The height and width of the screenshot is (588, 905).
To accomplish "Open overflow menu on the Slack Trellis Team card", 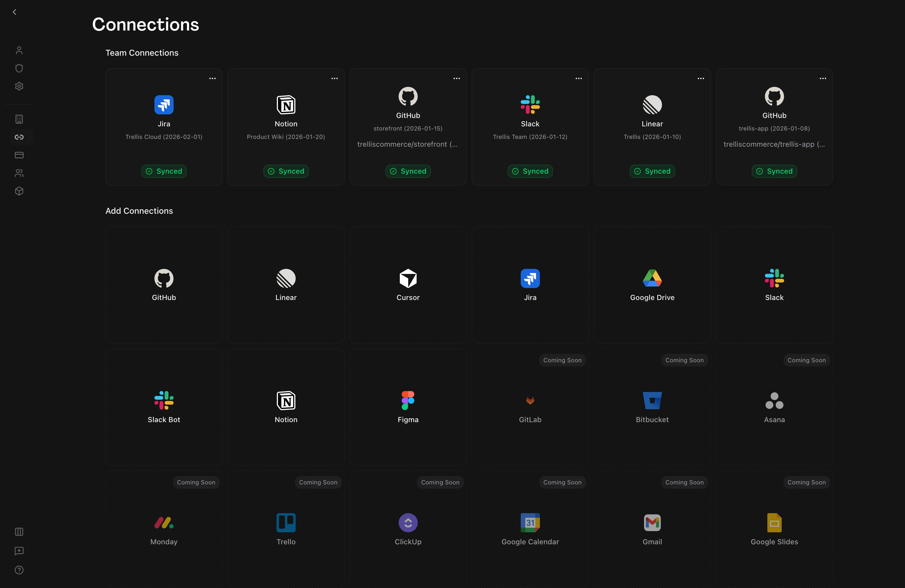I will pyautogui.click(x=578, y=78).
